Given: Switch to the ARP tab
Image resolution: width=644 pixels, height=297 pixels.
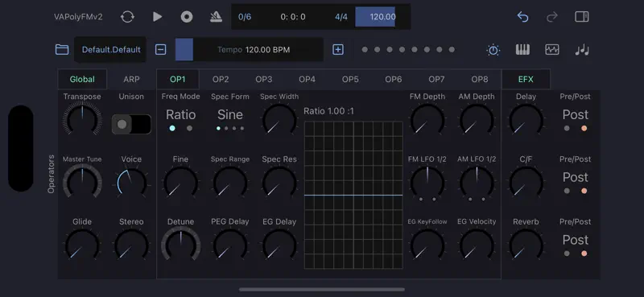Looking at the screenshot, I should tap(131, 80).
